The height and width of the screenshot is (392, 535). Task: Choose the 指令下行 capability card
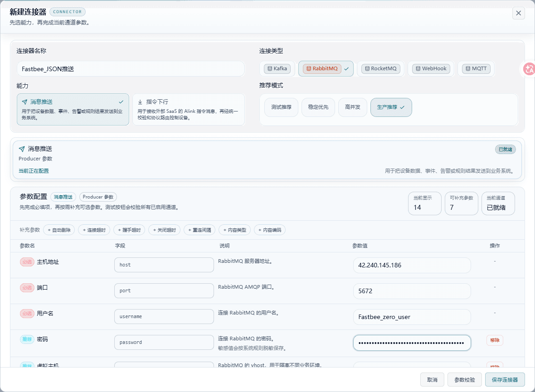point(188,110)
